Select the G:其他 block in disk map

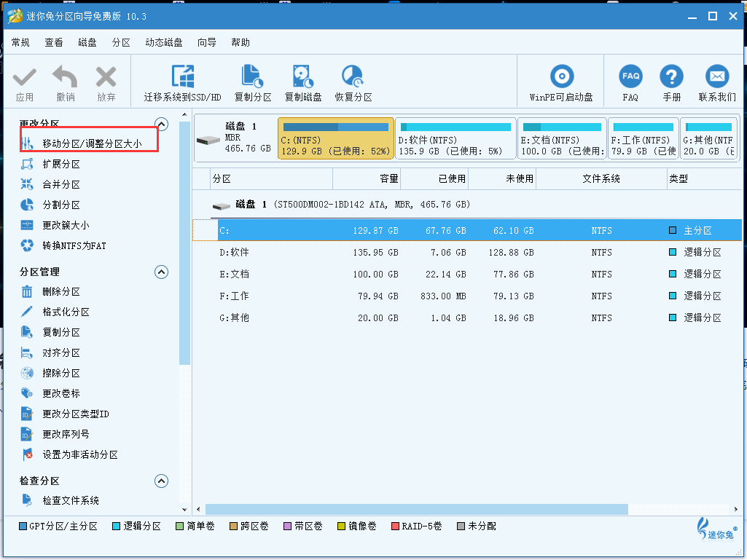click(x=708, y=138)
